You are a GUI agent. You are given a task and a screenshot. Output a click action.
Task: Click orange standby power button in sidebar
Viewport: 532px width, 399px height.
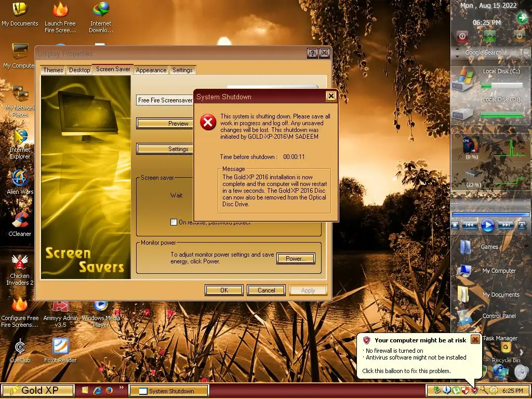pos(519,36)
